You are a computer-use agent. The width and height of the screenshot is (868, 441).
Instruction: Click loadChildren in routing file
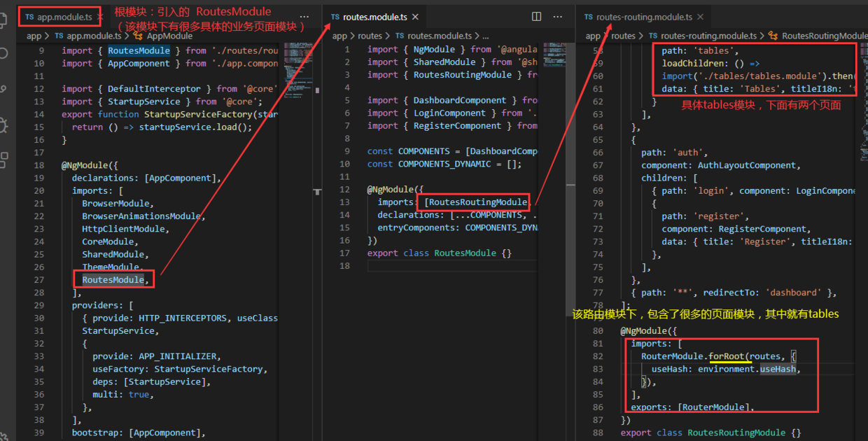[x=693, y=63]
